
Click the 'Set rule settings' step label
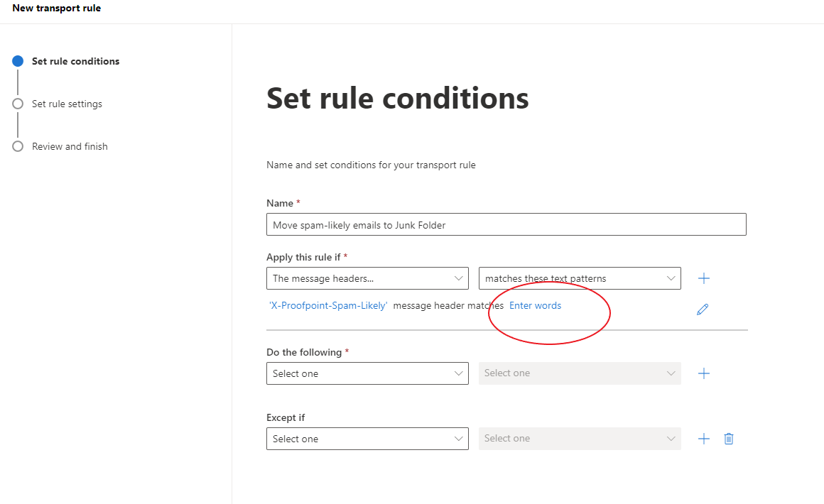[x=67, y=104]
